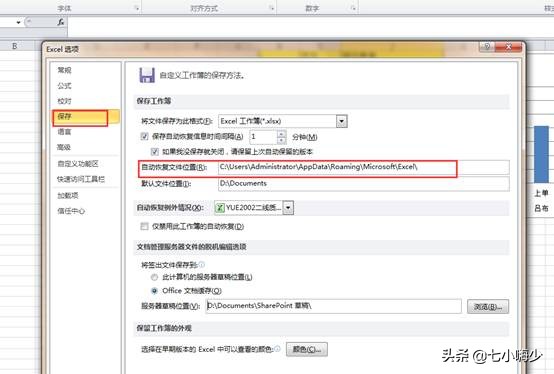Open the 语言 options category
This screenshot has height=374, width=554.
64,132
